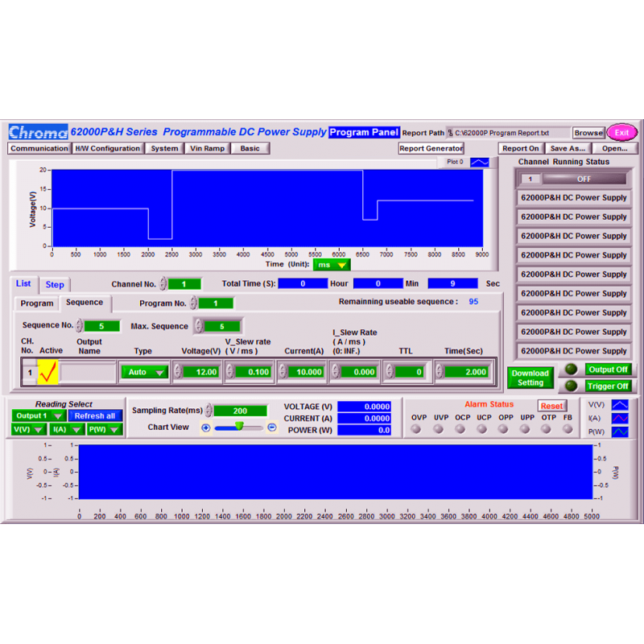Click the OVP alarm indicator
This screenshot has height=644, width=644.
(x=416, y=429)
